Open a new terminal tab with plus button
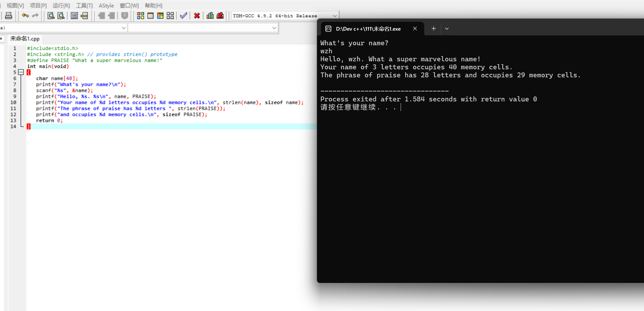 pyautogui.click(x=434, y=29)
